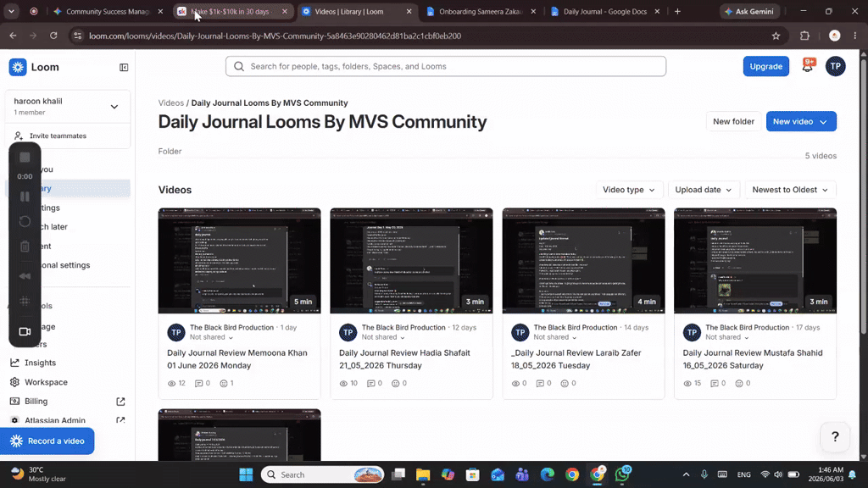
Task: Open the Laraib Zafer video thumbnail
Action: 583,261
